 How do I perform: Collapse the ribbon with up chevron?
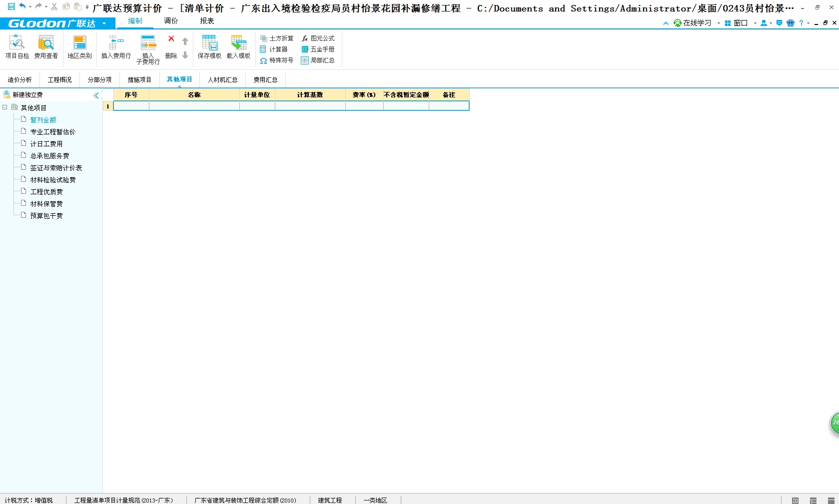pos(666,23)
